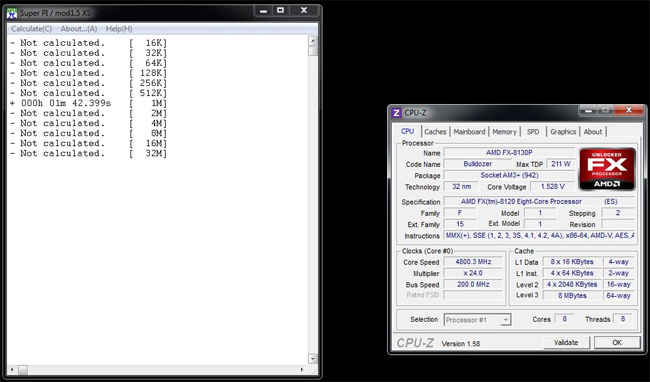Click the 'Not calculated' 16K line
650x382 pixels.
click(x=88, y=43)
